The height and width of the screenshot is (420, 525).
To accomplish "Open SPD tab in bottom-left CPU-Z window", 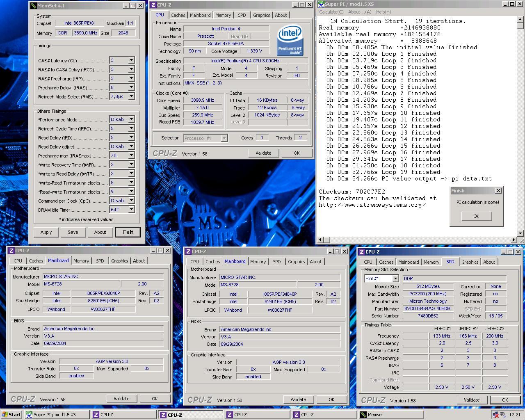I will (x=100, y=261).
